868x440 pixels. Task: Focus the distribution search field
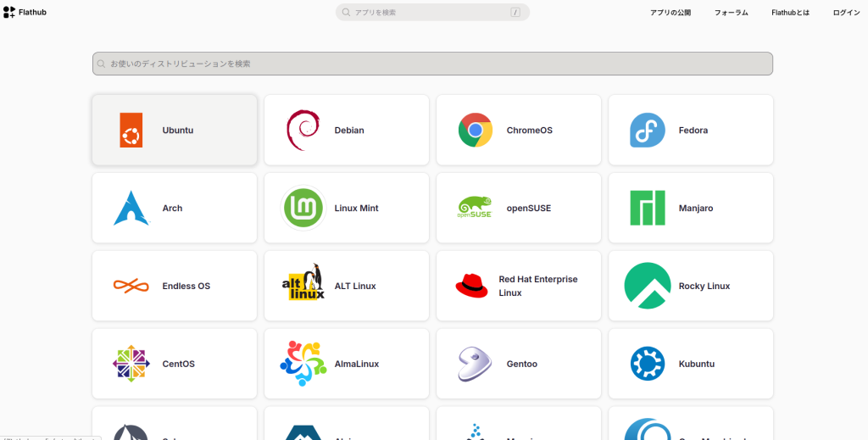pos(432,64)
